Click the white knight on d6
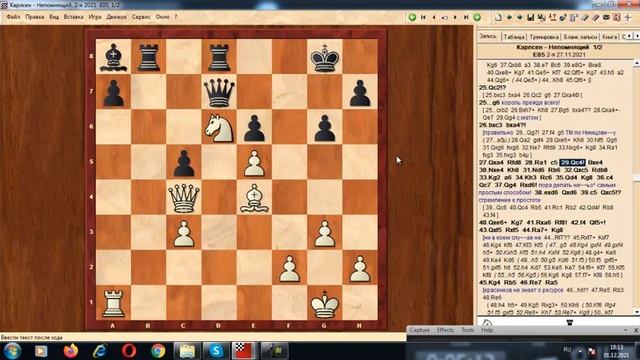Screen dimensions: 640x360 coord(219,128)
